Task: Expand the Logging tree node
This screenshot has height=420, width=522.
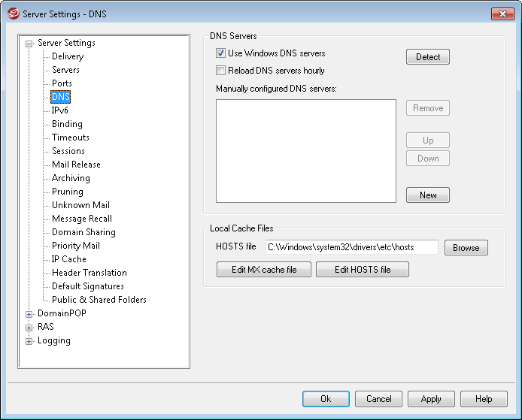Action: pyautogui.click(x=29, y=341)
